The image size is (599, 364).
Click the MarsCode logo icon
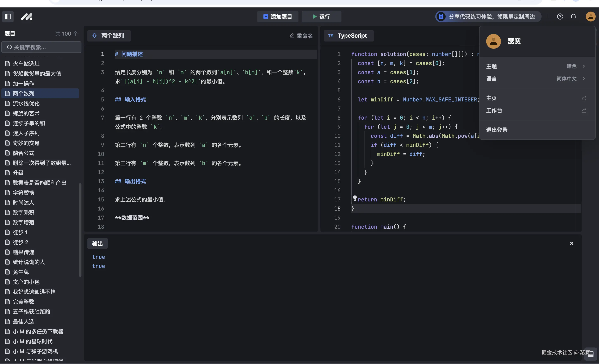(x=27, y=17)
